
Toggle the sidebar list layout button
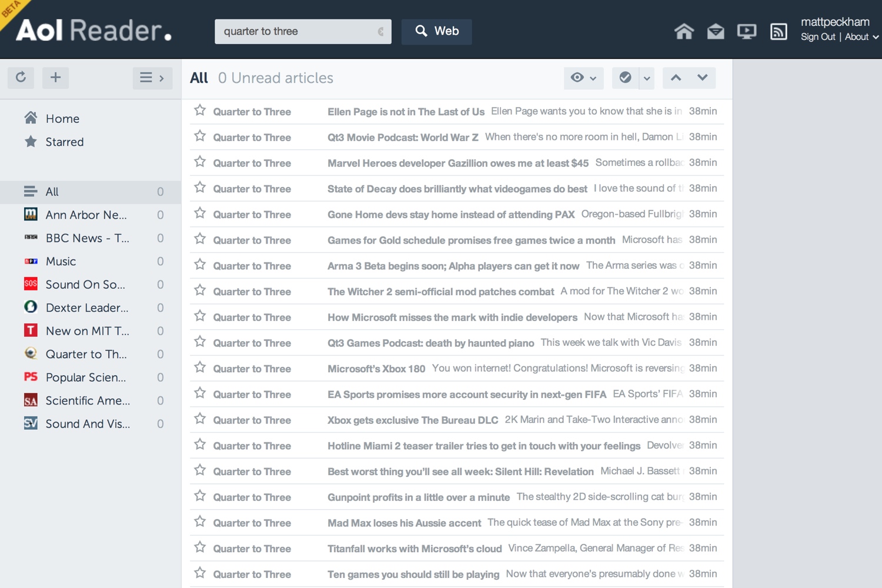click(x=152, y=78)
